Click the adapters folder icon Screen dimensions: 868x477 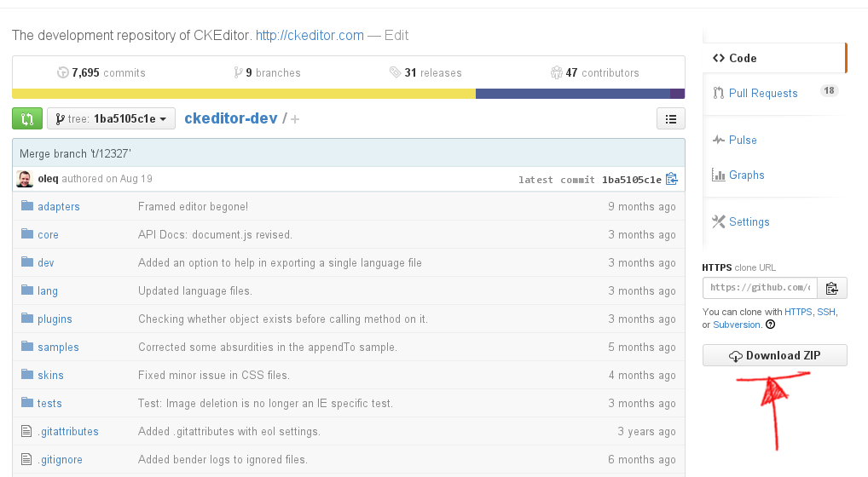[x=27, y=206]
